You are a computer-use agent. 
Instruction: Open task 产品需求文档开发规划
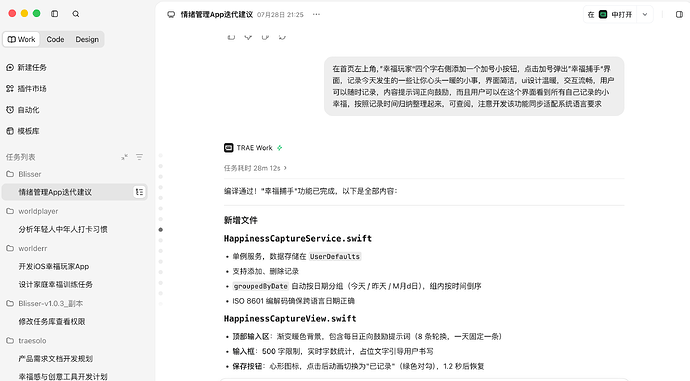55,359
